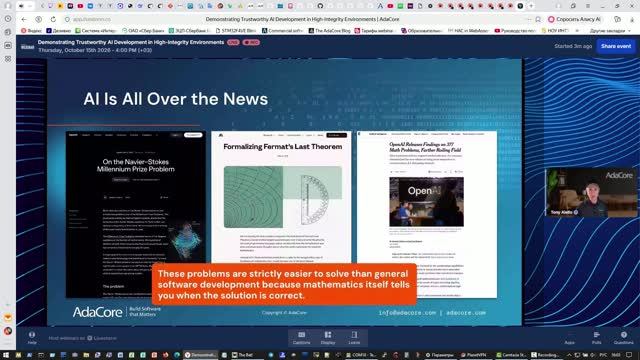The image size is (640, 360).
Task: Click the Share event button
Action: click(616, 46)
